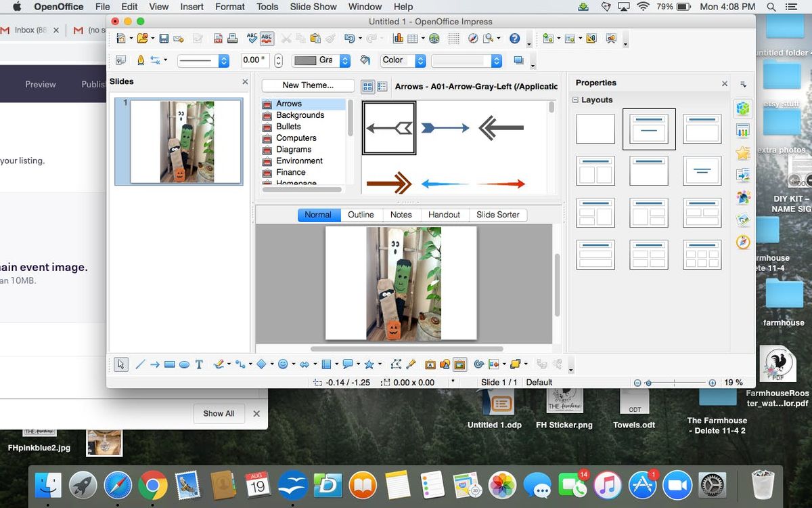Close the Slides panel
This screenshot has height=508, width=812.
click(245, 82)
